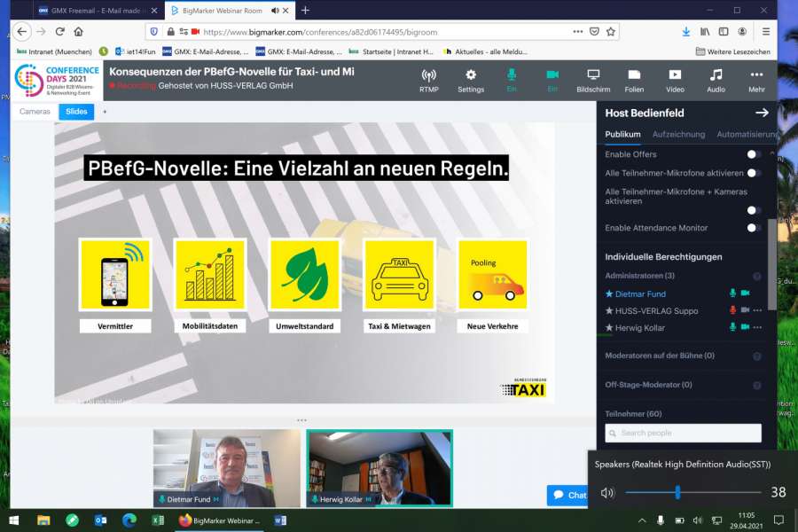Open the Mehr overflow menu
Image resolution: width=798 pixels, height=532 pixels.
[756, 81]
